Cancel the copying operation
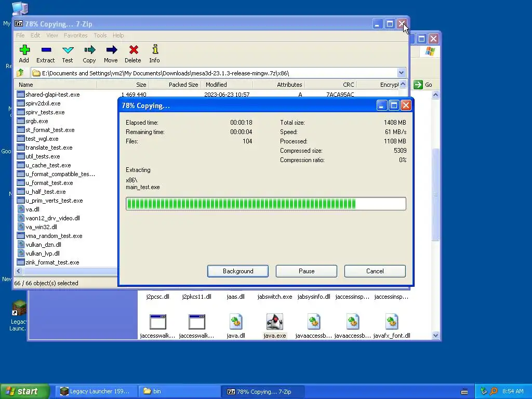The width and height of the screenshot is (532, 399). pos(375,271)
